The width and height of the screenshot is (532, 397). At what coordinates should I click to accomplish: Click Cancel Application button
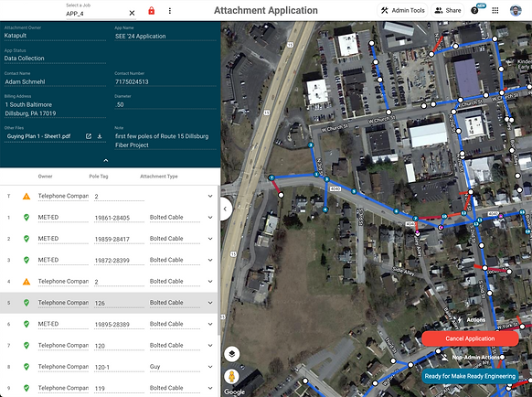coord(470,338)
